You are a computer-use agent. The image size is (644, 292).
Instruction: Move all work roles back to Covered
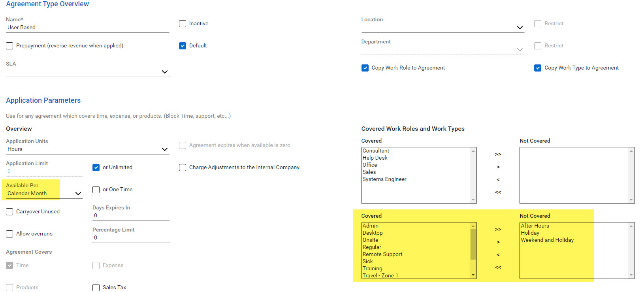click(x=498, y=192)
